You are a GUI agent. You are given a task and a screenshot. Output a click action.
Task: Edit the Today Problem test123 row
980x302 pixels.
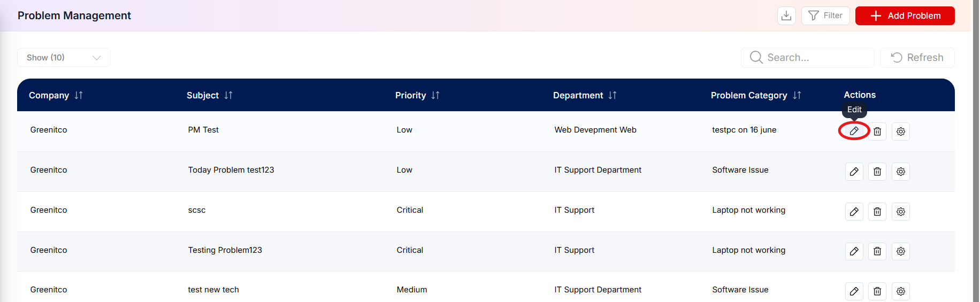pyautogui.click(x=854, y=172)
